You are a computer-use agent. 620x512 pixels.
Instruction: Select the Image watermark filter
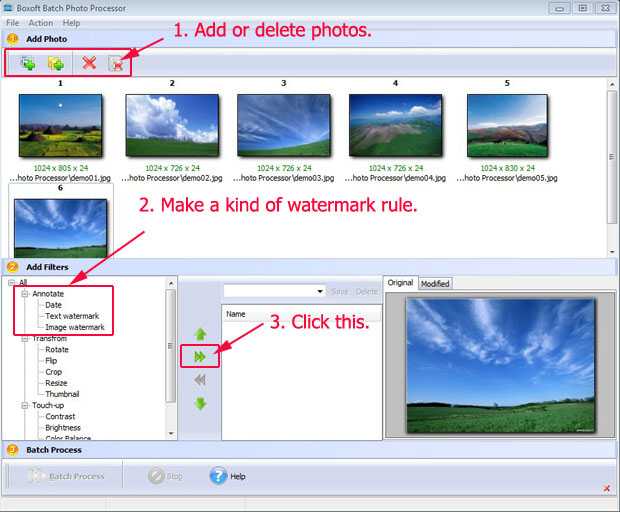(75, 327)
